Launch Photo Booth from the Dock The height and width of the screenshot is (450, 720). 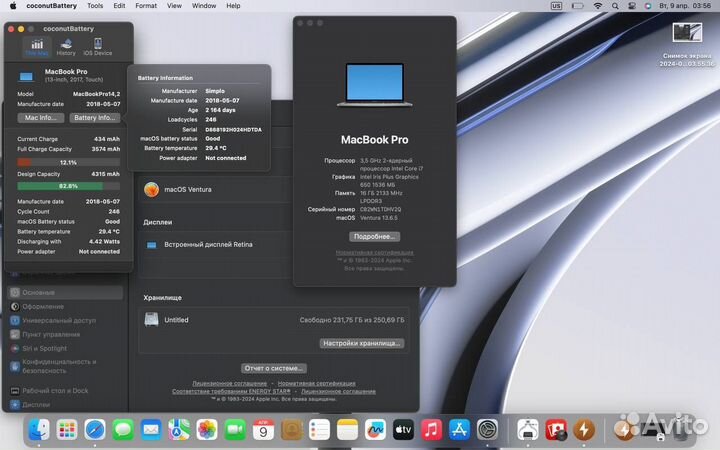pyautogui.click(x=556, y=430)
